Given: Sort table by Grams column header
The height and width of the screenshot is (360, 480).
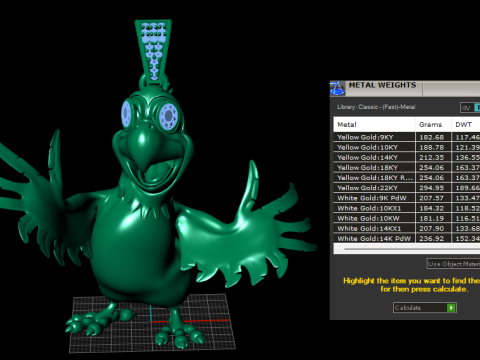Looking at the screenshot, I should (433, 125).
